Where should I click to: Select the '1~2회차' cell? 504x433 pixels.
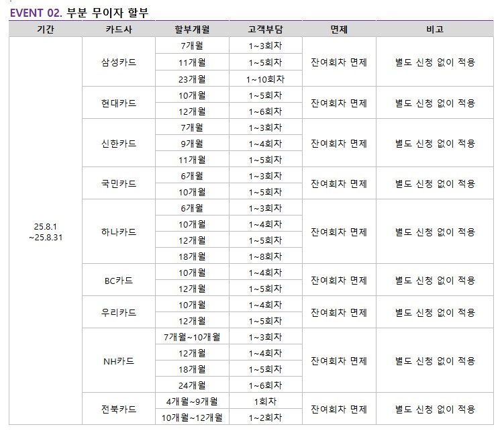click(x=266, y=418)
